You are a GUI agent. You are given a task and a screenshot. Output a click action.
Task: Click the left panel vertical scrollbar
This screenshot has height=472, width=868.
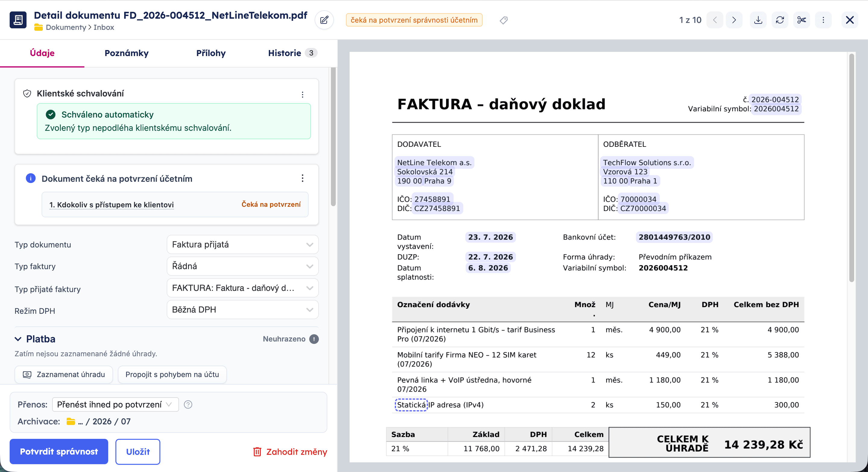[x=333, y=137]
